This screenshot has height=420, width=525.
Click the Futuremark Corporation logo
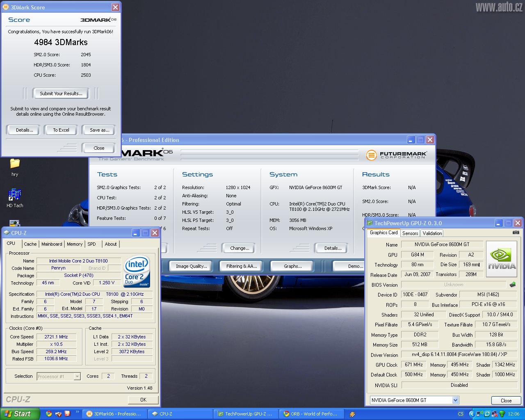click(x=396, y=155)
